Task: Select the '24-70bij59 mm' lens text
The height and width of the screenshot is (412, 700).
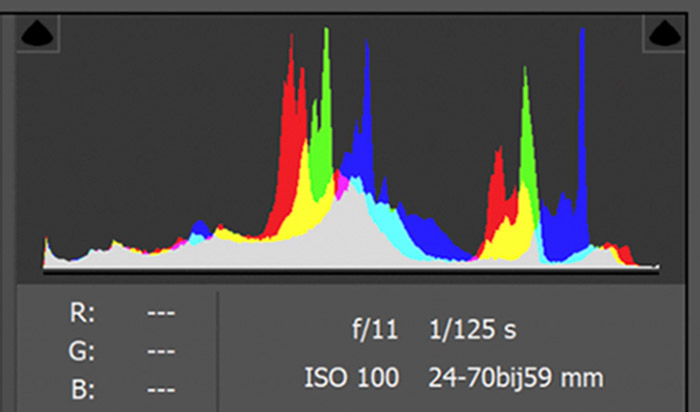Action: (516, 378)
